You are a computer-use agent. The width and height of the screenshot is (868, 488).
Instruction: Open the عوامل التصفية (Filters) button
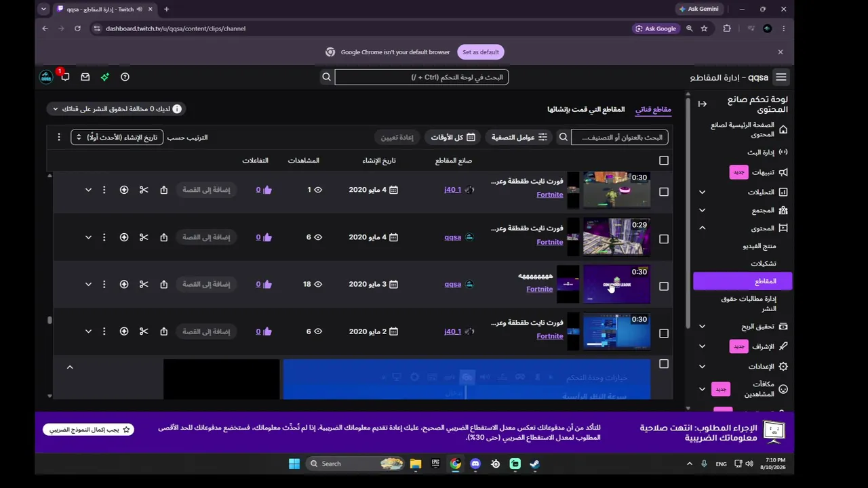click(x=519, y=138)
